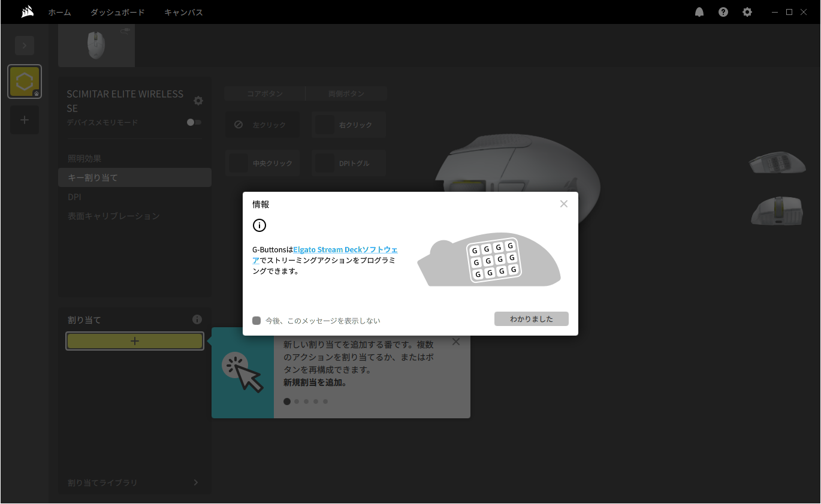Click the info icon next to 割り当て heading
The image size is (821, 504).
click(x=197, y=319)
